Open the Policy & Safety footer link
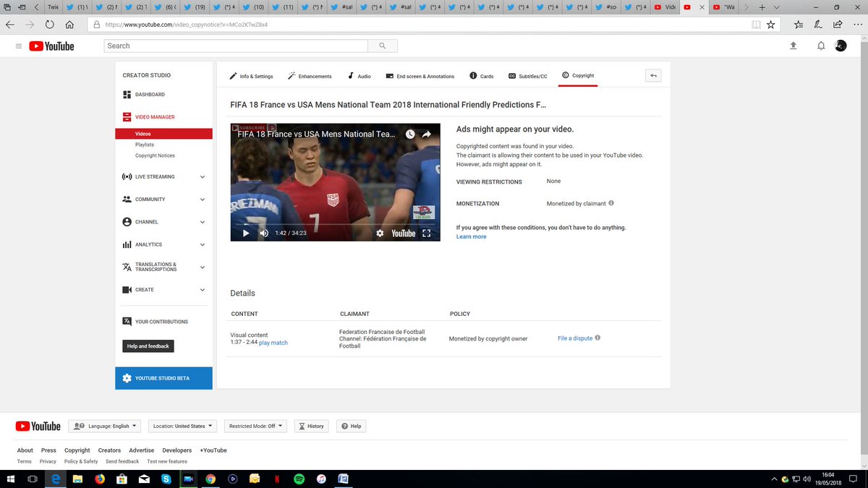The height and width of the screenshot is (488, 868). [x=81, y=461]
